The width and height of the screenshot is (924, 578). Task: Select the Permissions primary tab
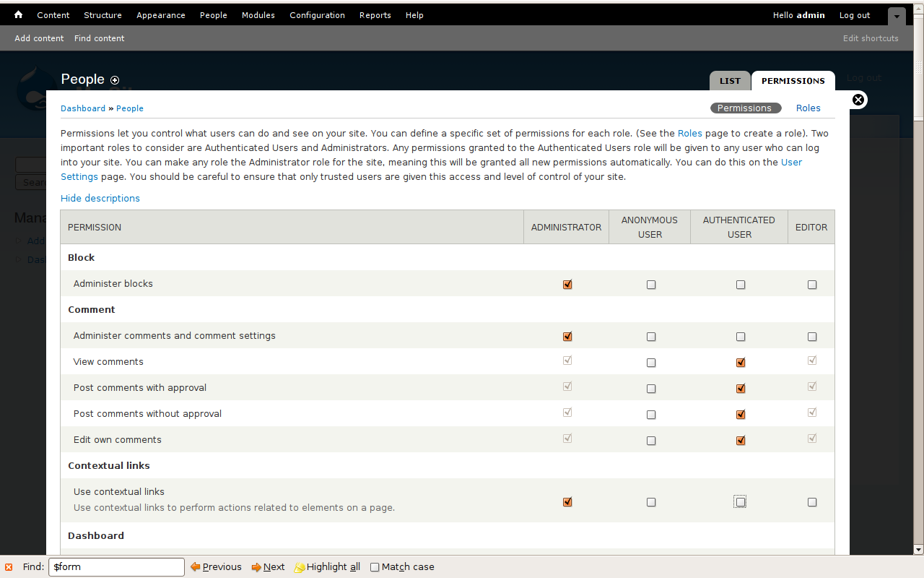pos(793,81)
